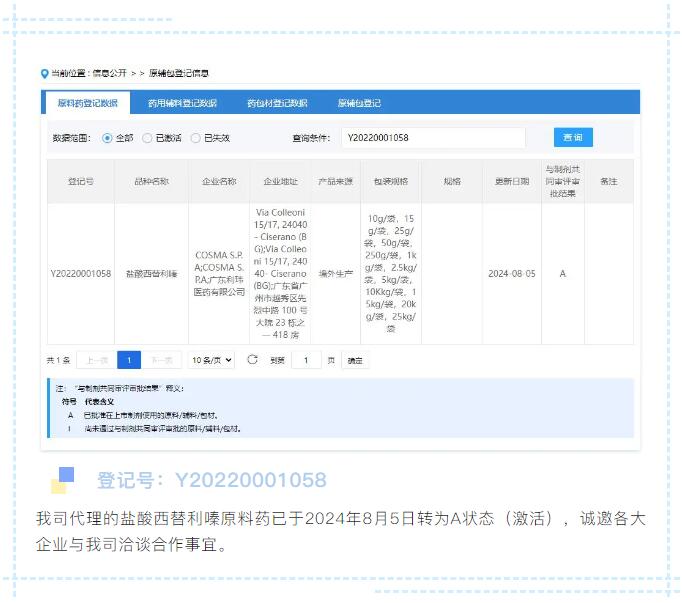682x603 pixels.
Task: Switch to the 药用辅料登记数据 tab
Action: tap(182, 103)
